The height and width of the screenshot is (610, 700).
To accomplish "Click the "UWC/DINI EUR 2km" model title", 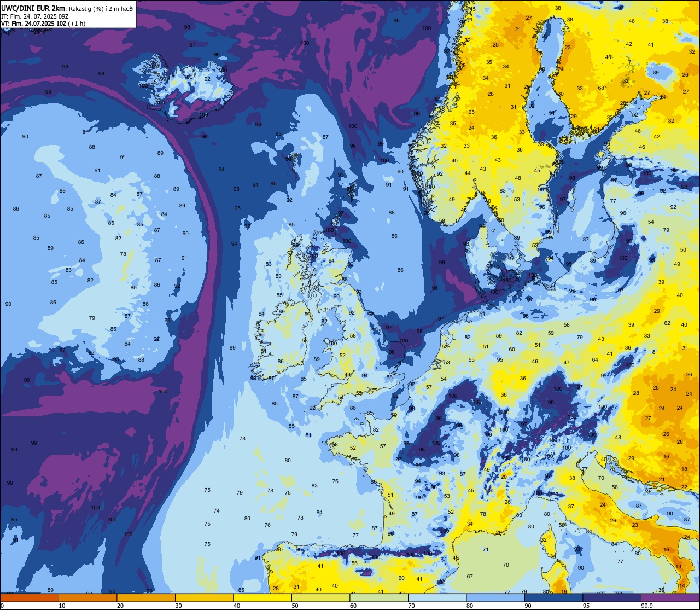I will pyautogui.click(x=33, y=8).
